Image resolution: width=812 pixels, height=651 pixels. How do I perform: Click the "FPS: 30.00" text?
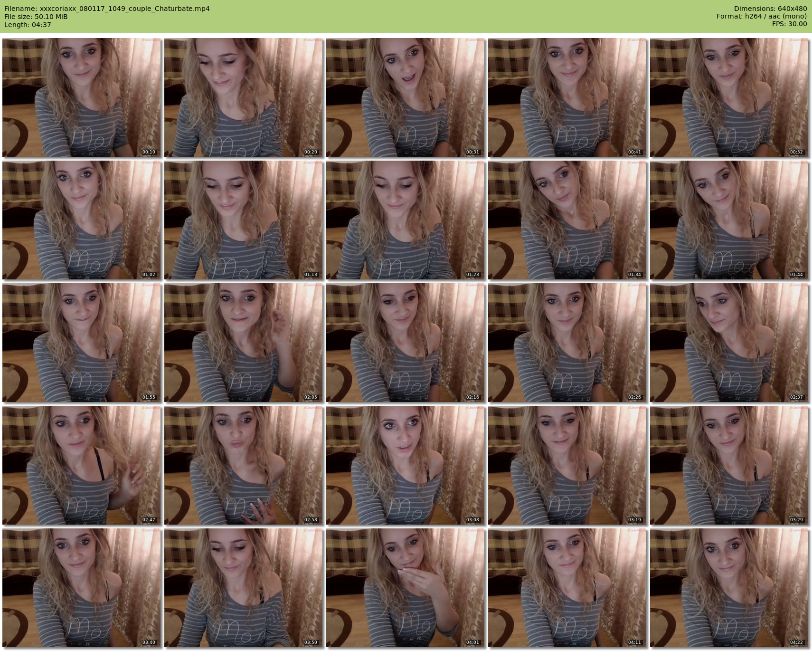[x=790, y=24]
